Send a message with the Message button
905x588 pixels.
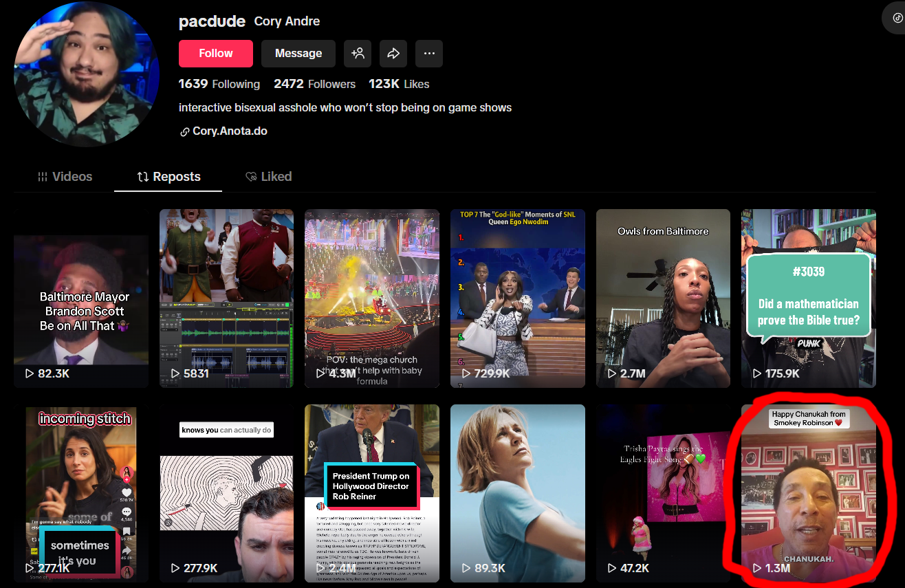[x=298, y=53]
